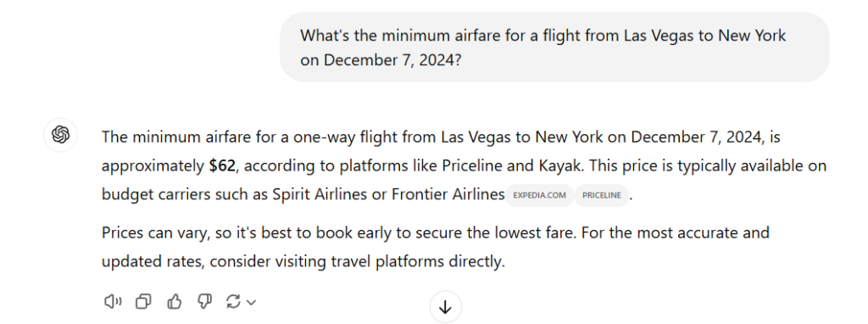Click "Frontier Airlines" in the response

coord(448,195)
